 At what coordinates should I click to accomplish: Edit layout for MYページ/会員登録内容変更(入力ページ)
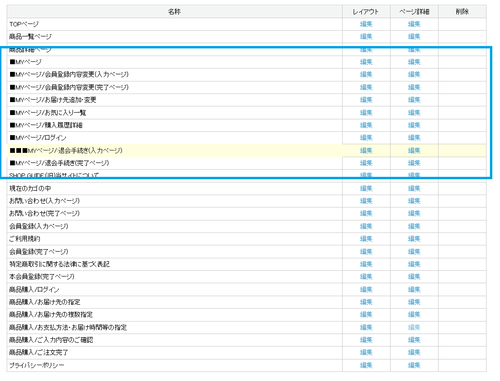coord(366,75)
